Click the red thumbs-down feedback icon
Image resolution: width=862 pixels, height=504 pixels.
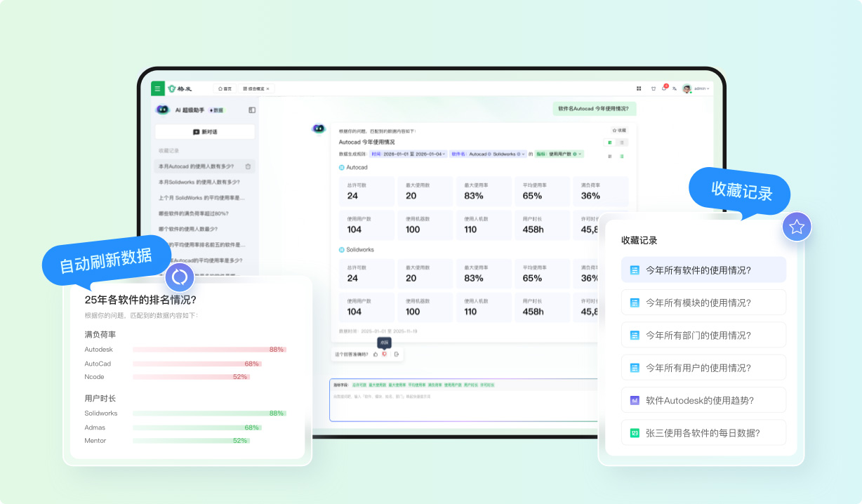pyautogui.click(x=385, y=354)
